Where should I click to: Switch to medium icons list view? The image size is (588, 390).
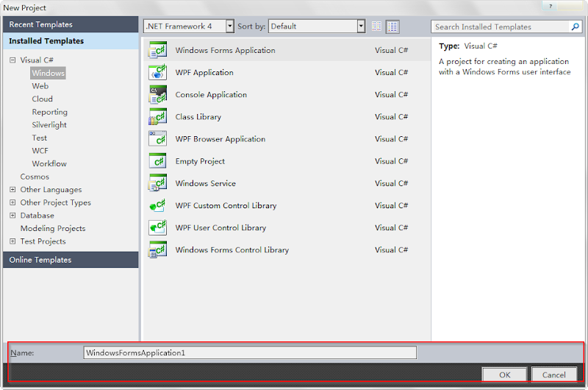point(392,26)
